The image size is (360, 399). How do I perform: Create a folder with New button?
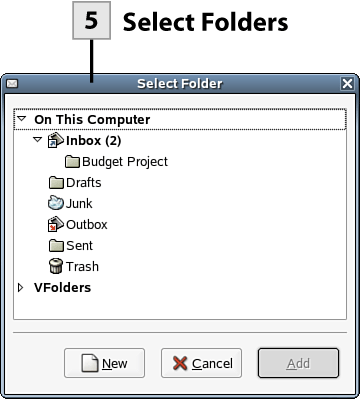pyautogui.click(x=104, y=363)
